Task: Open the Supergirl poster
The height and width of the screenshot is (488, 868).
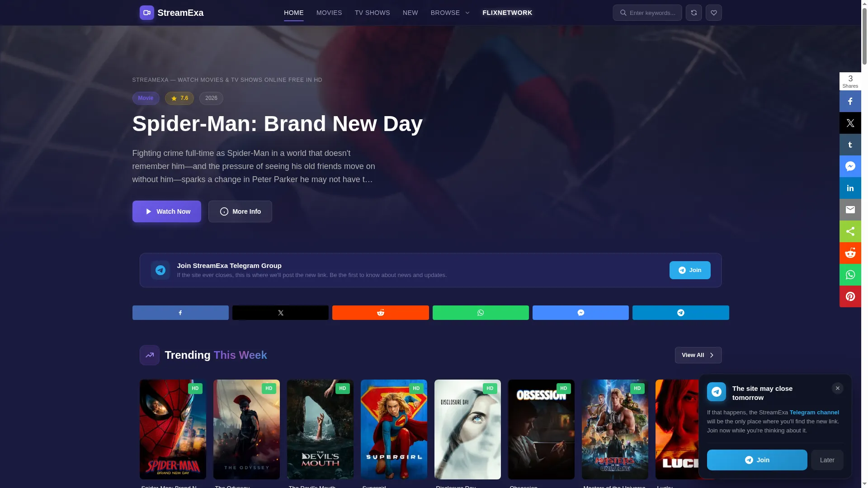Action: click(394, 429)
